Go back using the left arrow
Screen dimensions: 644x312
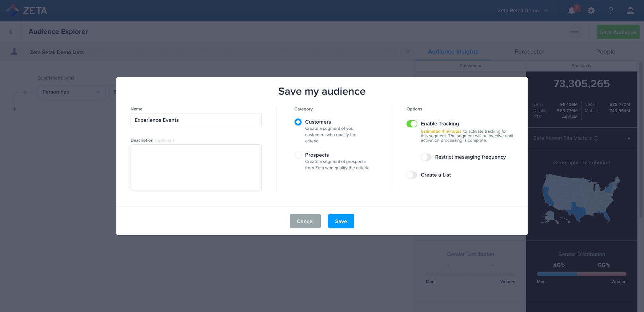coord(11,32)
